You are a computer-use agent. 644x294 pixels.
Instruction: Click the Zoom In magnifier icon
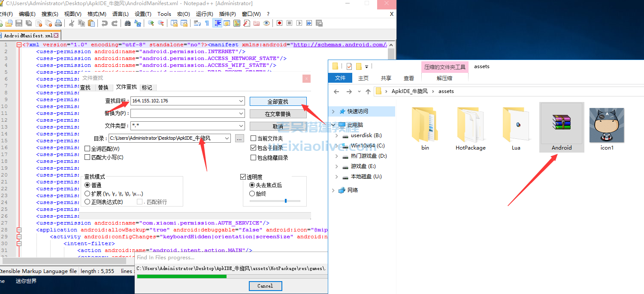[151, 23]
